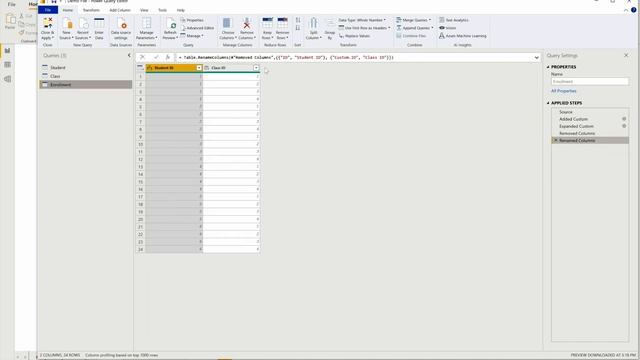The image size is (640, 360).
Task: Open Vision AI insight
Action: (448, 28)
